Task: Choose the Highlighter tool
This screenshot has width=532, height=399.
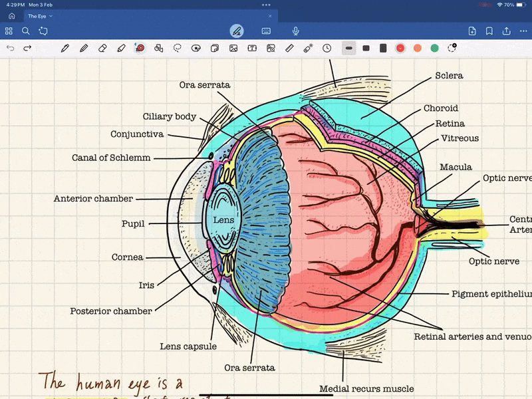Action: [x=120, y=48]
